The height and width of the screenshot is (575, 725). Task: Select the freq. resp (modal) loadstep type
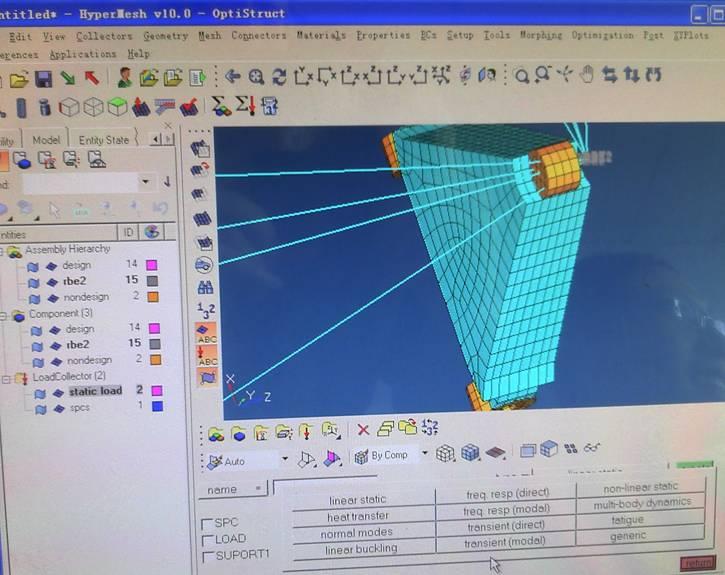click(x=506, y=510)
